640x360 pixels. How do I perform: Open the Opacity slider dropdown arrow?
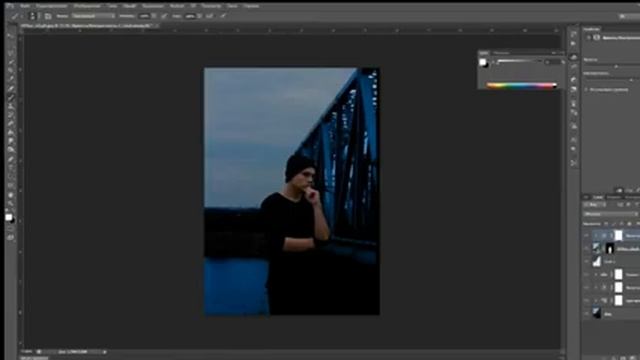click(154, 16)
